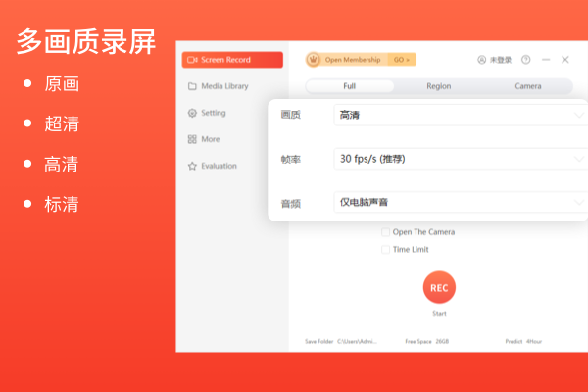Screen dimensions: 588x392
Task: Switch to the Region recording tab
Action: [439, 86]
